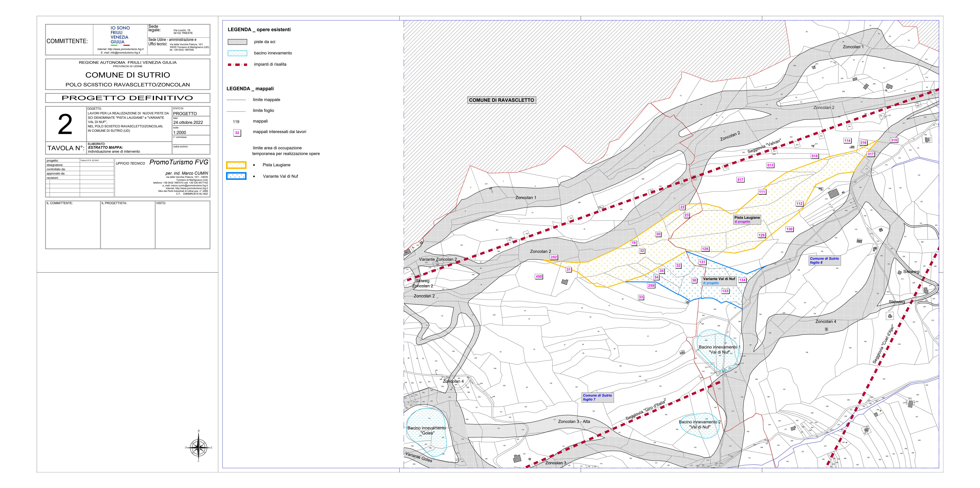This screenshot has height=488, width=980.
Task: Click parcel number 128 on the map
Action: tap(705, 249)
